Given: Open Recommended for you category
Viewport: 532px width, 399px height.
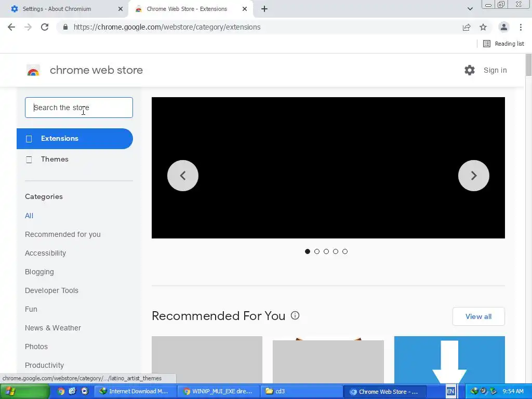Looking at the screenshot, I should pyautogui.click(x=63, y=234).
